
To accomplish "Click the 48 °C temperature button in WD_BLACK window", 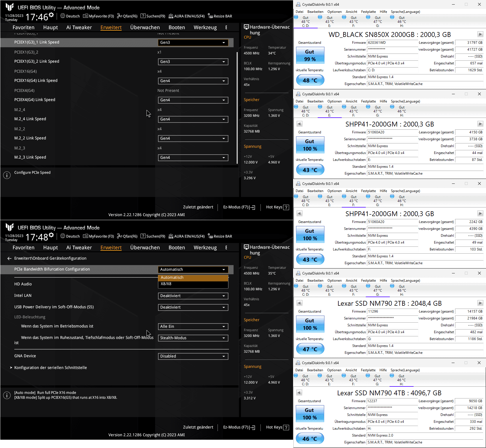I will [x=310, y=80].
